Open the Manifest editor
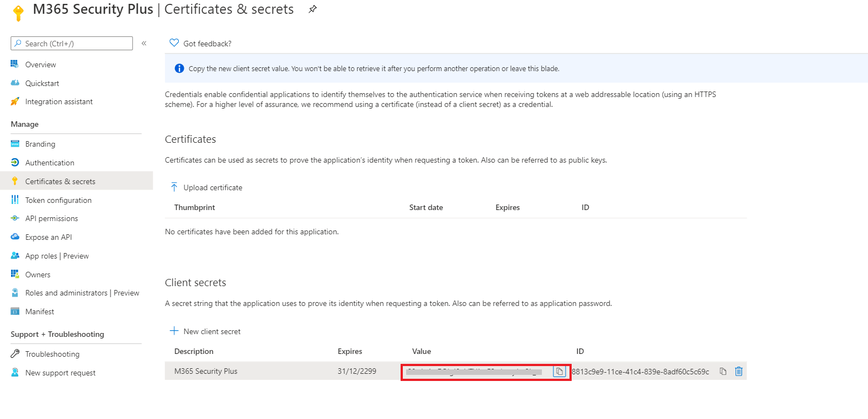 [40, 311]
